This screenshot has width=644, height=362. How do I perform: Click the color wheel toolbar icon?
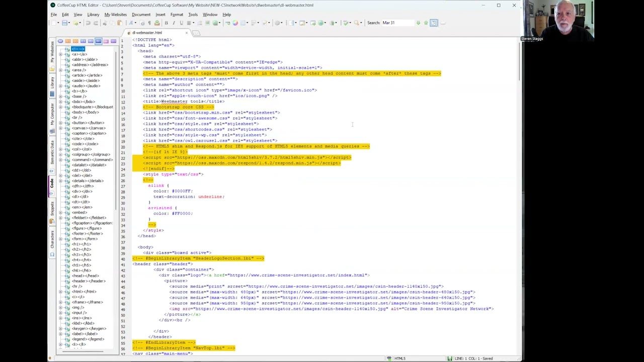[235, 23]
